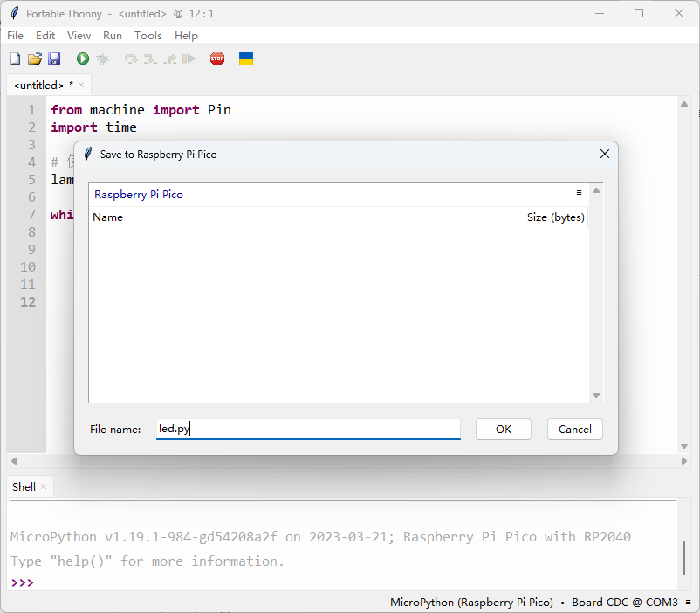Click the Step out toolbar icon
The width and height of the screenshot is (700, 613).
169,59
